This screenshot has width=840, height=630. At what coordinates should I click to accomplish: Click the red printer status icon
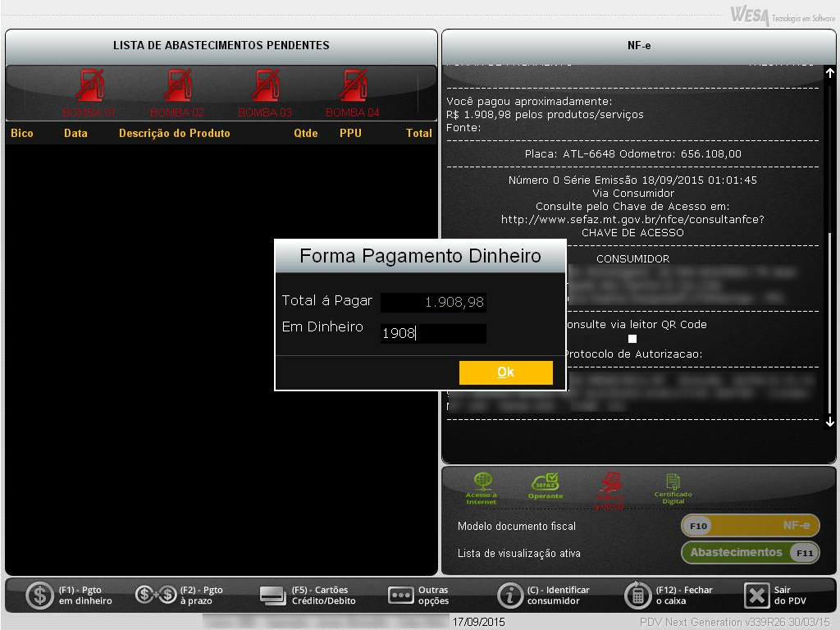pos(609,491)
